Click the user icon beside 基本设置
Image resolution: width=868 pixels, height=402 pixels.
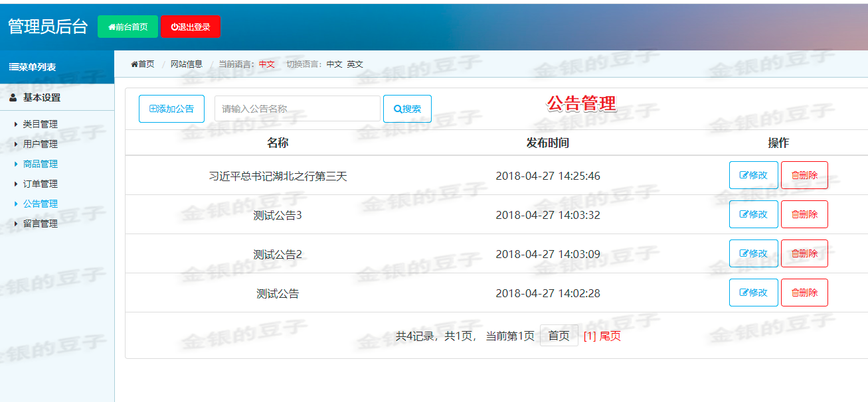[x=13, y=98]
